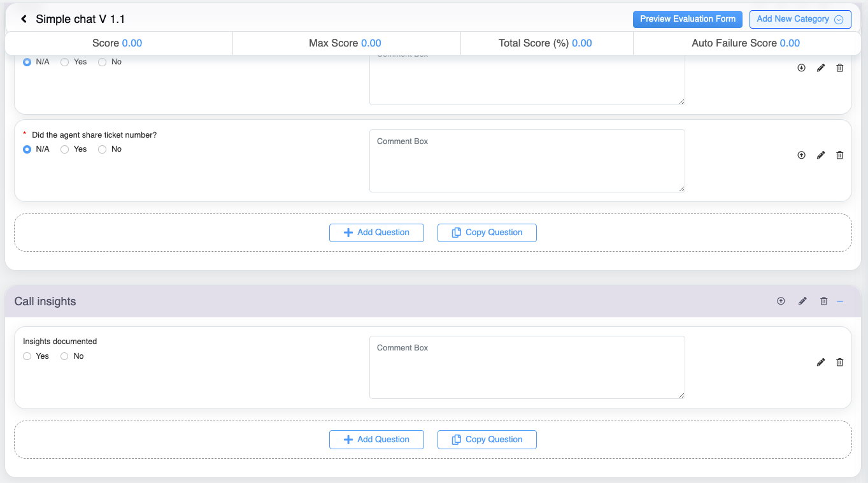Click Add Question above Call insights section
This screenshot has width=868, height=483.
[x=376, y=233]
